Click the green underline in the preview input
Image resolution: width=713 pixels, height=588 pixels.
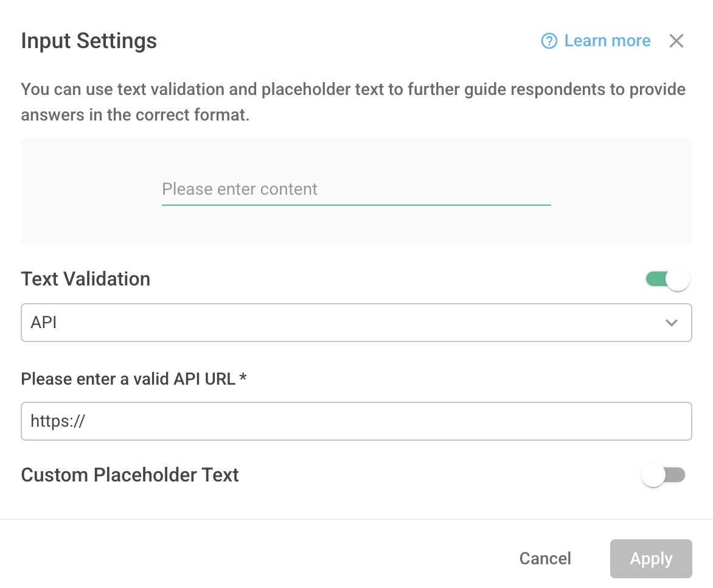tap(356, 206)
